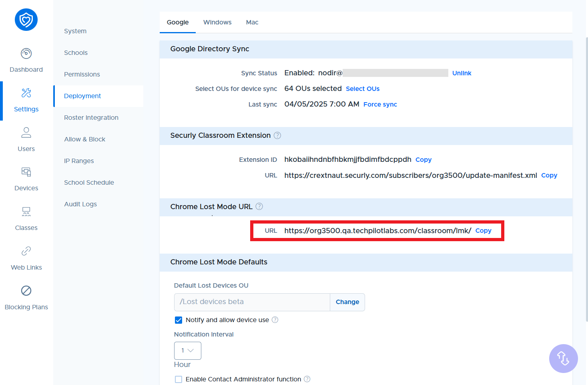The height and width of the screenshot is (385, 588).
Task: Open System settings section
Action: coord(75,31)
